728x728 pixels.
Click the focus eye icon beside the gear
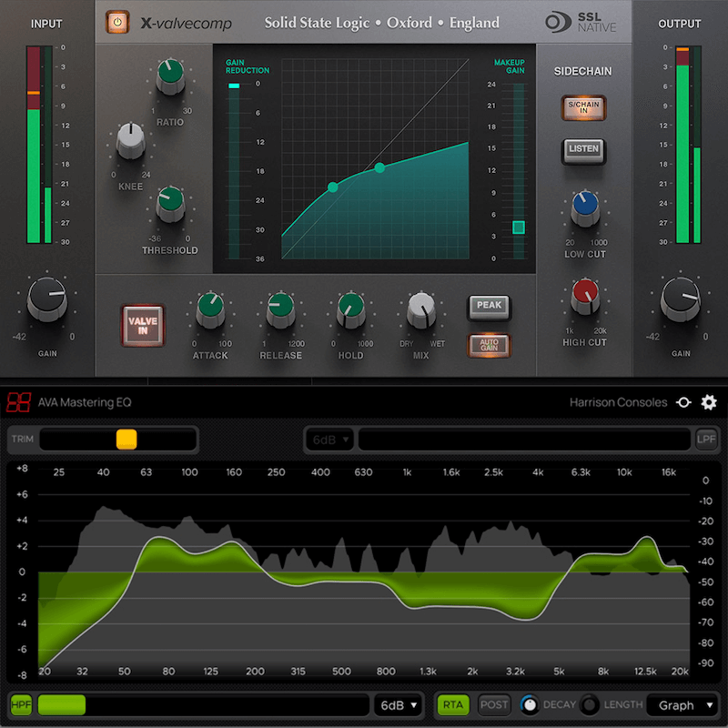tap(683, 401)
